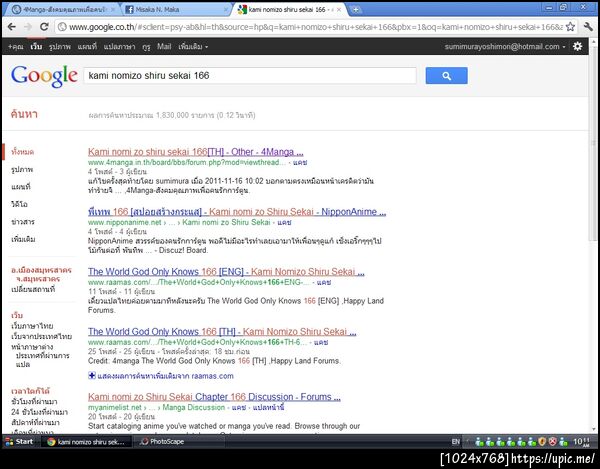The image size is (600, 469).
Task: Expand เพิ่มเติม in the left sidebar
Action: (23, 239)
